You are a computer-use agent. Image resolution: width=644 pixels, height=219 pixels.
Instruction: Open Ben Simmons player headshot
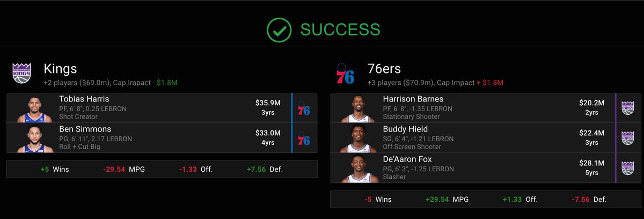tap(33, 139)
